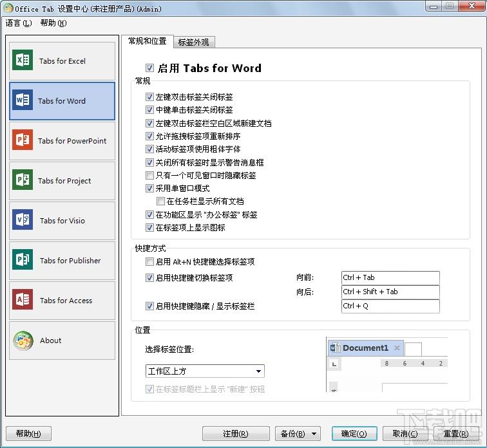The width and height of the screenshot is (487, 448).
Task: Select the Tabs for Word icon
Action: [23, 100]
